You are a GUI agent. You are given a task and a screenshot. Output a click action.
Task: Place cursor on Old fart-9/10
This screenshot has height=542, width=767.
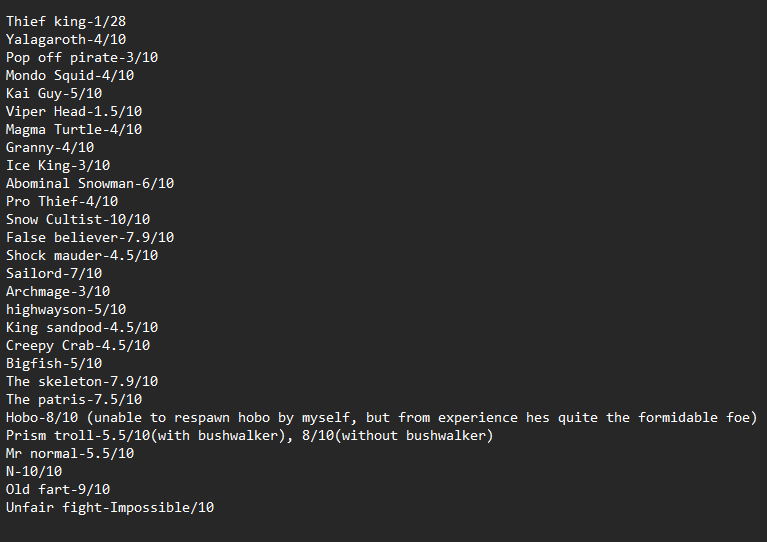click(58, 490)
